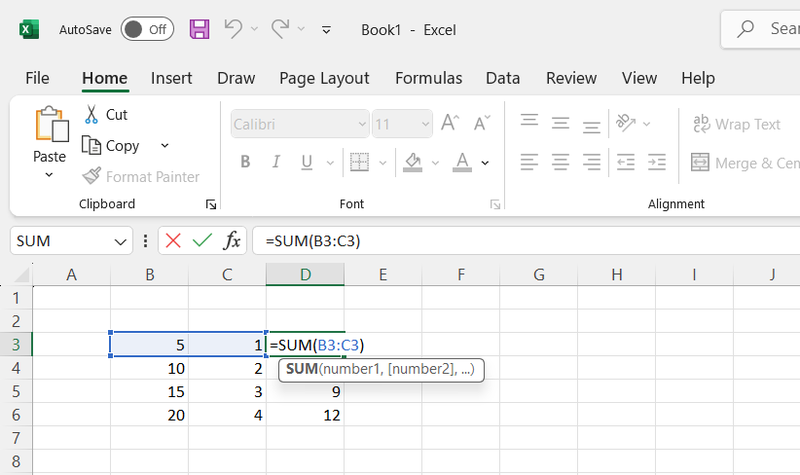Toggle Underline formatting

(307, 162)
